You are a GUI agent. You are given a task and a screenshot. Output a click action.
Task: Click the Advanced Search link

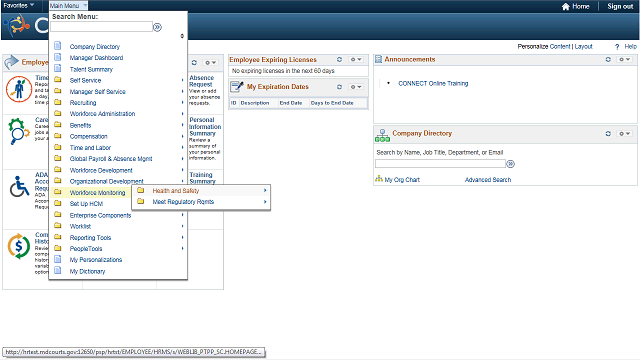point(488,180)
